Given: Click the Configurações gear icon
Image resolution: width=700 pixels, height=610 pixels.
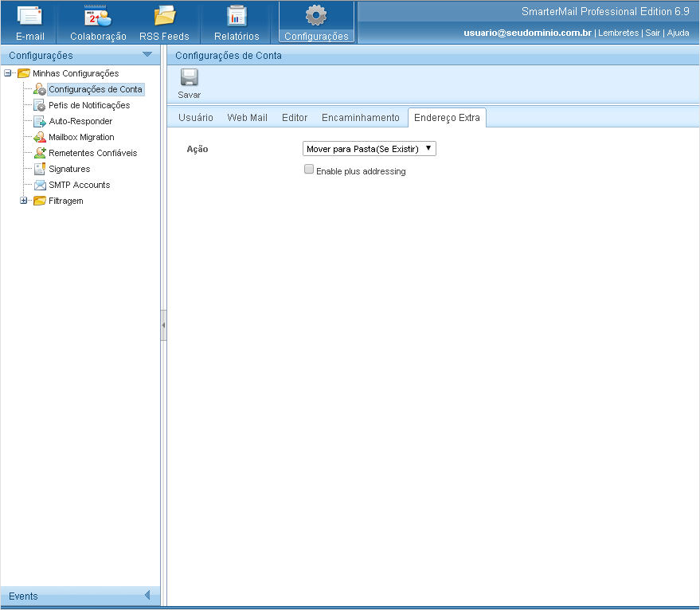Looking at the screenshot, I should [316, 16].
